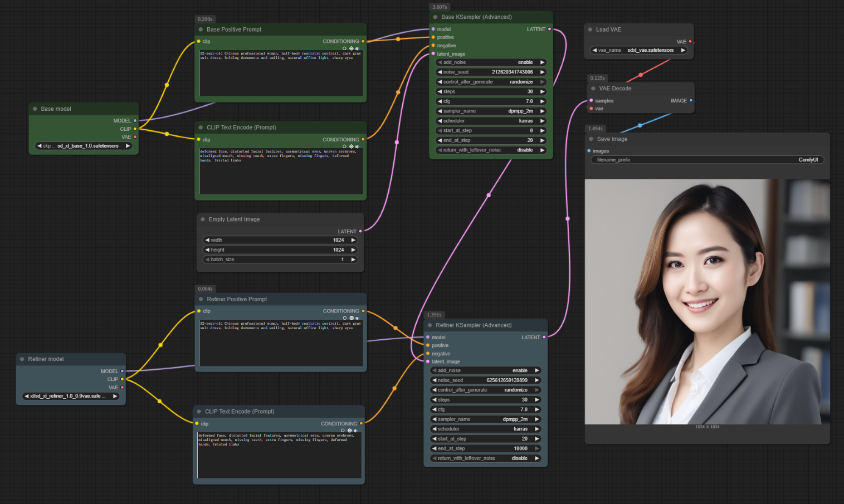Click the Empty Latent Image LATENT output socket

pos(360,231)
